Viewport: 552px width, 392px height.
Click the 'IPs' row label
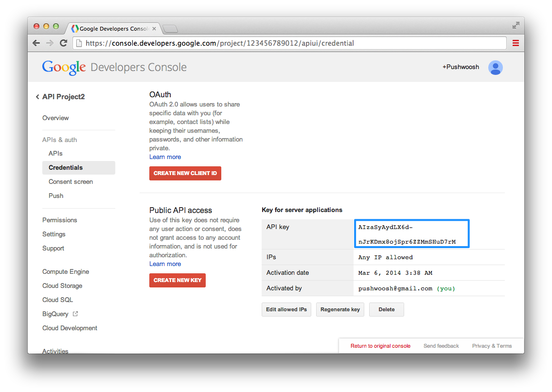271,257
